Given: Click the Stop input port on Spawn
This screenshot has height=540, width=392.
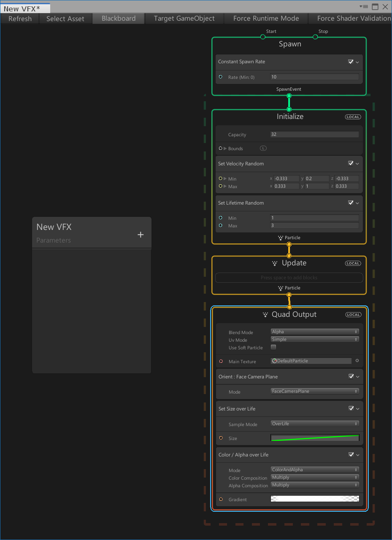Looking at the screenshot, I should (x=315, y=37).
